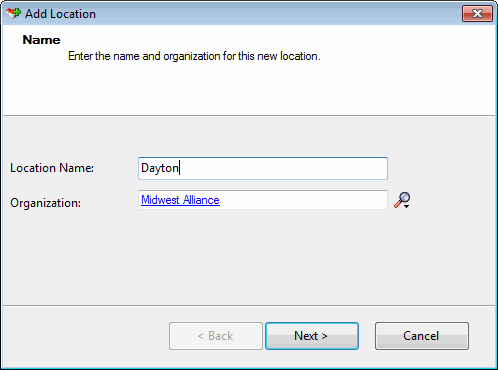This screenshot has width=498, height=370.
Task: Click the Add Location title bar icon
Action: pyautogui.click(x=14, y=14)
